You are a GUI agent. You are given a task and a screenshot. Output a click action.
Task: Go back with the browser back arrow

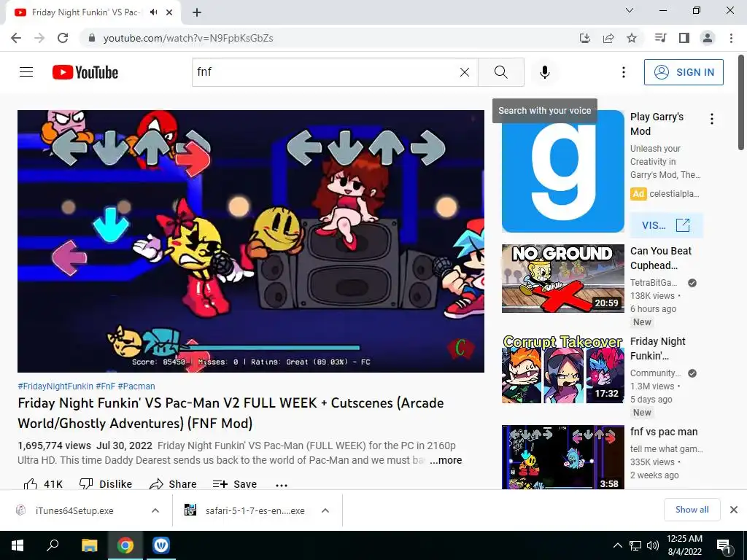(x=16, y=38)
